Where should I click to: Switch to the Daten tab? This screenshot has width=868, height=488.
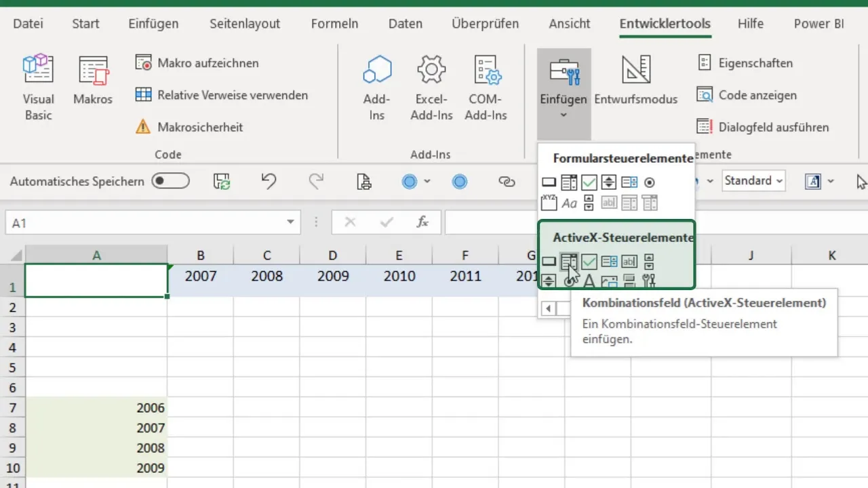tap(406, 24)
